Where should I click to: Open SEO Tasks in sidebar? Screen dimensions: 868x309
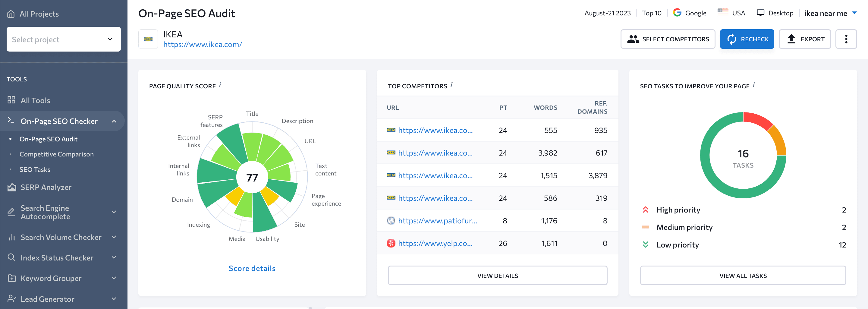point(35,169)
